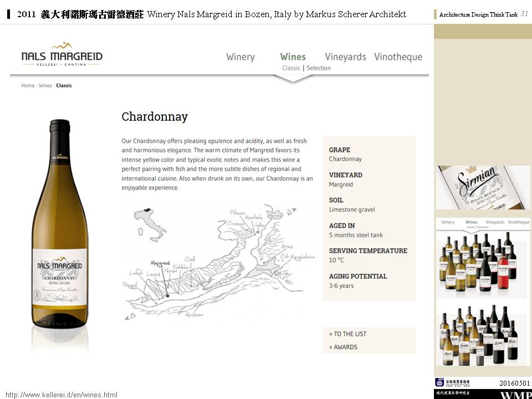Click the kellerei.it wines URL
Image resolution: width=532 pixels, height=399 pixels.
coord(62,395)
